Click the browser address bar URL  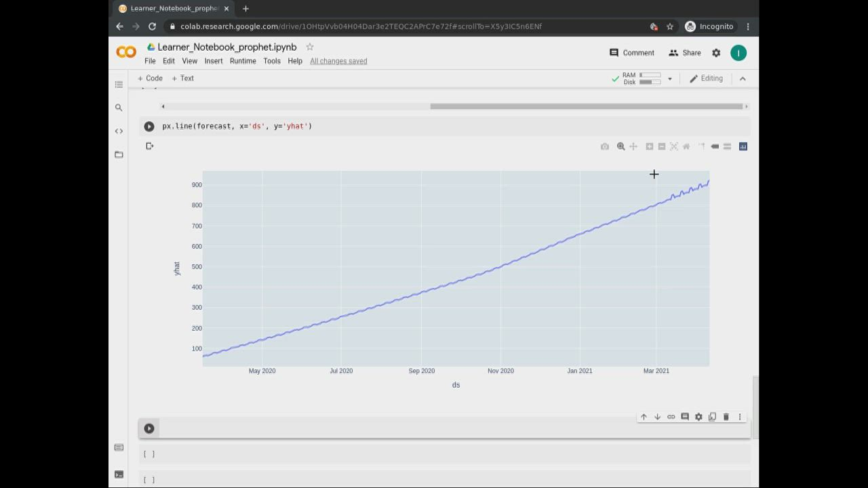[361, 26]
